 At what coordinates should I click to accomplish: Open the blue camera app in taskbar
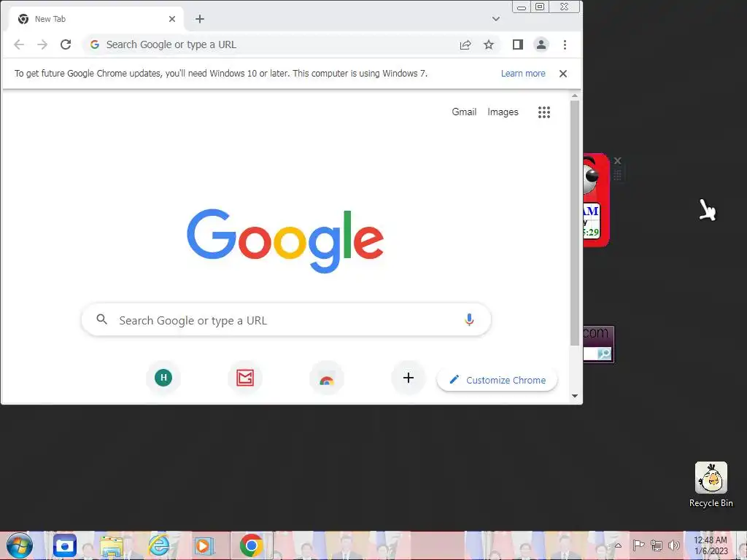65,545
